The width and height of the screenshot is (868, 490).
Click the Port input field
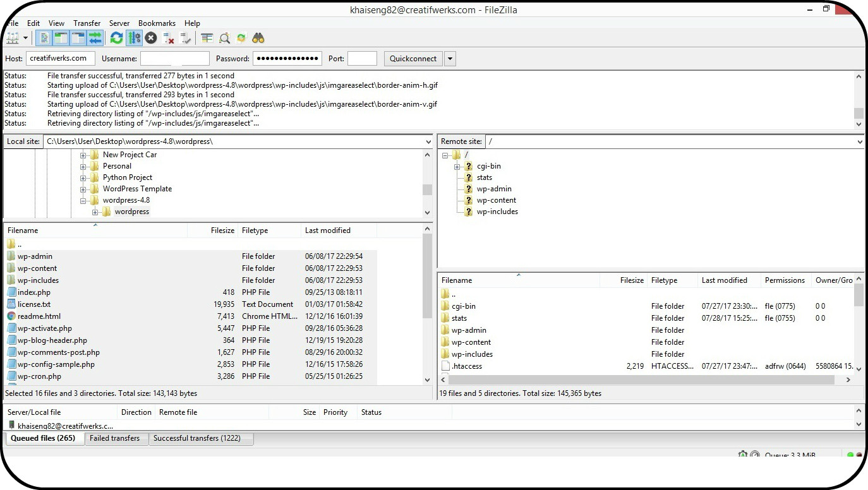[x=362, y=58]
